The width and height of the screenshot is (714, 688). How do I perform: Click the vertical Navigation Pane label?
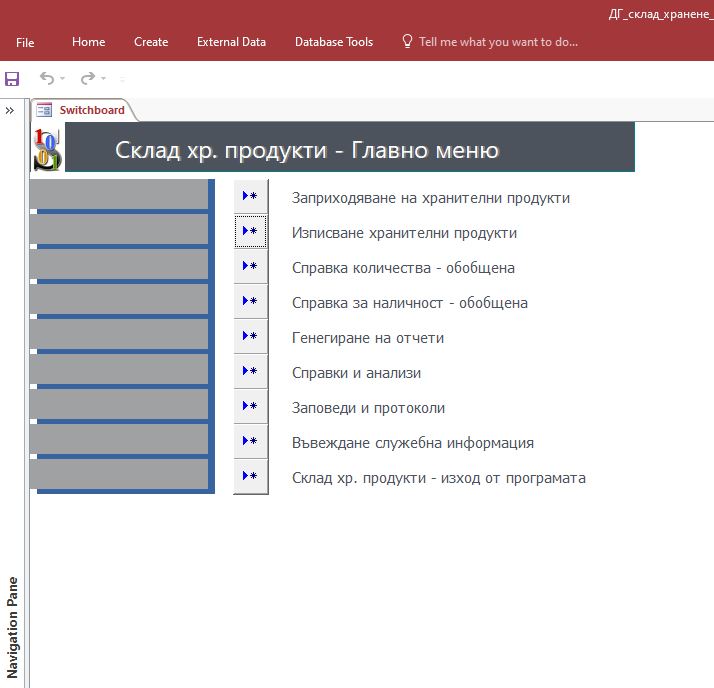point(13,627)
